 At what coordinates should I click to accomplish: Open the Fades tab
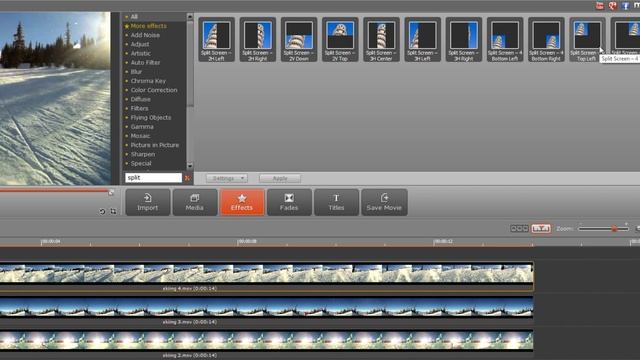tap(289, 202)
